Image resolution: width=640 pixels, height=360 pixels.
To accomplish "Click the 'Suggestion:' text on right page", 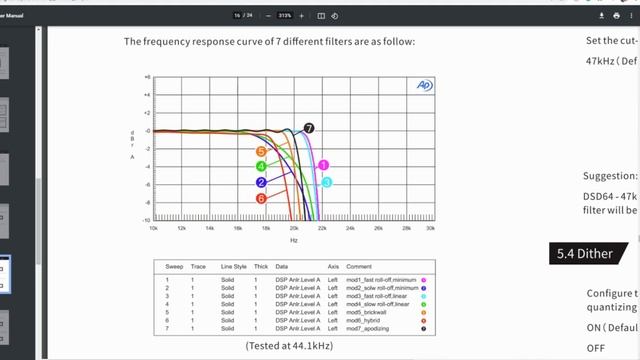I will click(610, 176).
